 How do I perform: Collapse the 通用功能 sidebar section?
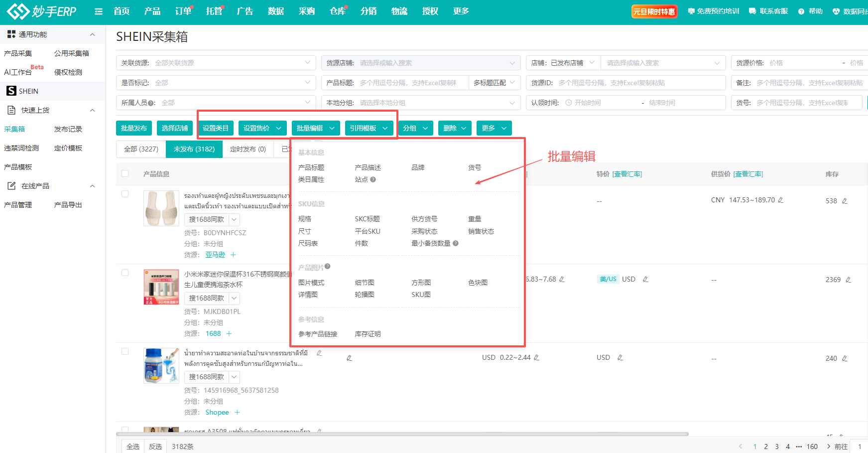tap(92, 34)
